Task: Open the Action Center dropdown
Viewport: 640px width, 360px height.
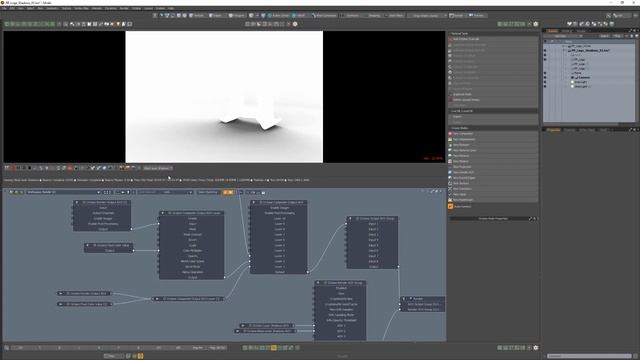Action: point(279,16)
